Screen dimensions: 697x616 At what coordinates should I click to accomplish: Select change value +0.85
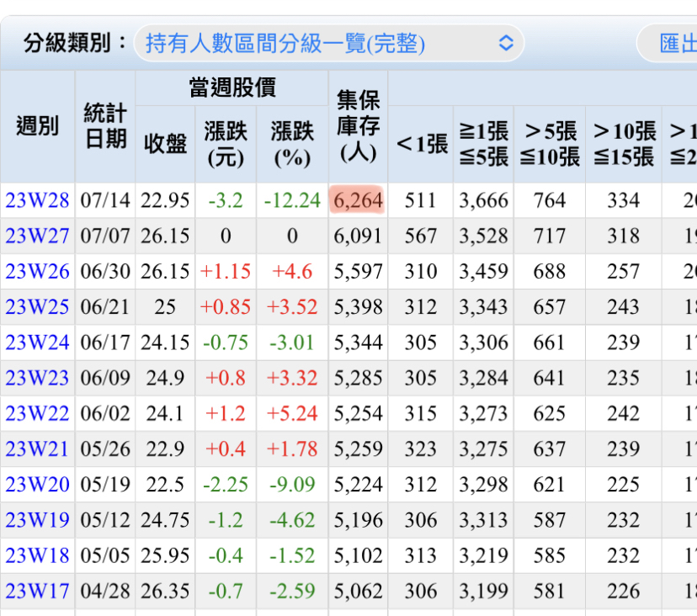(x=226, y=307)
